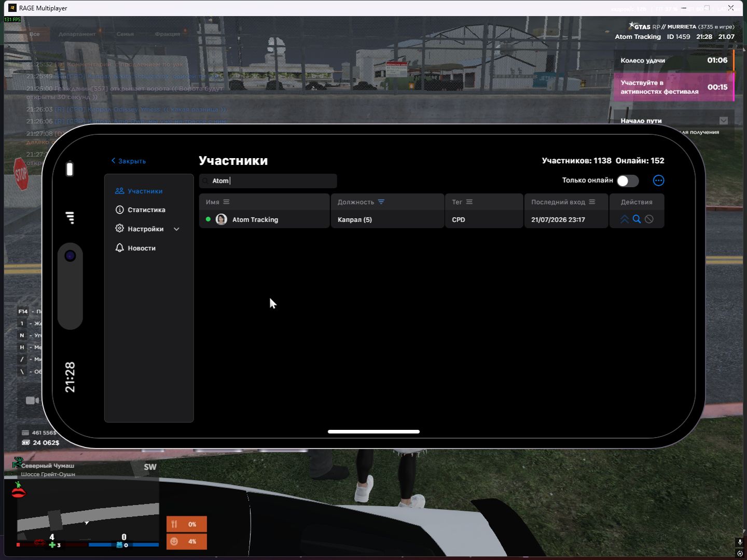Expand the Настройки submenu chevron
This screenshot has height=560, width=747.
pos(176,229)
